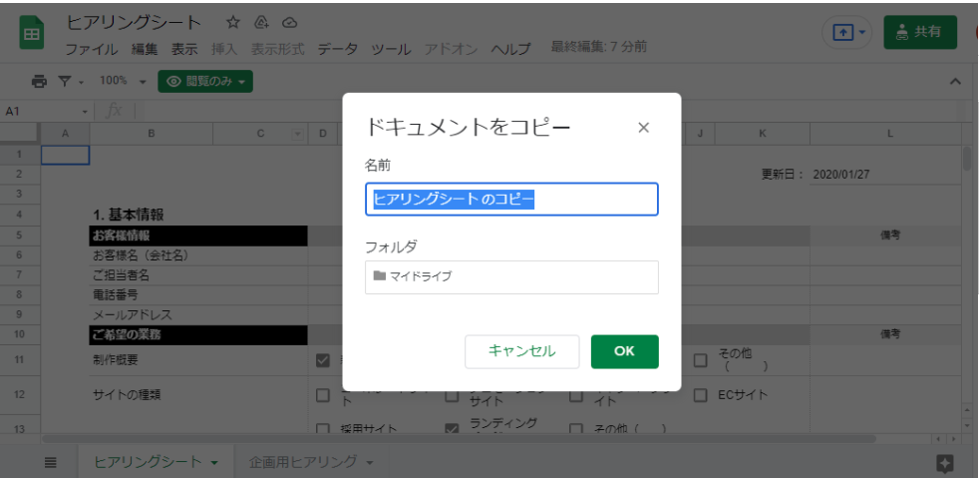Screen dimensions: 980x479
Task: Check the first サイトの種類 checkbox
Action: 322,395
